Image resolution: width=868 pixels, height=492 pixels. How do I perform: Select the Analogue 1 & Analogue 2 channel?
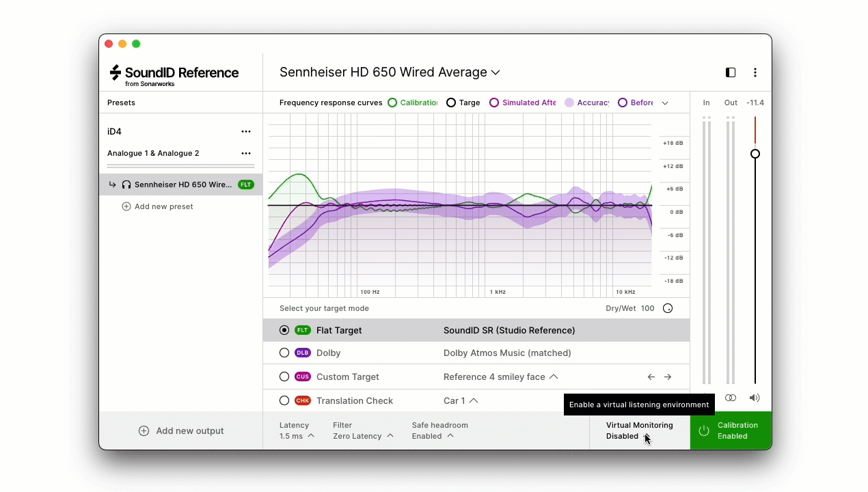coord(153,153)
